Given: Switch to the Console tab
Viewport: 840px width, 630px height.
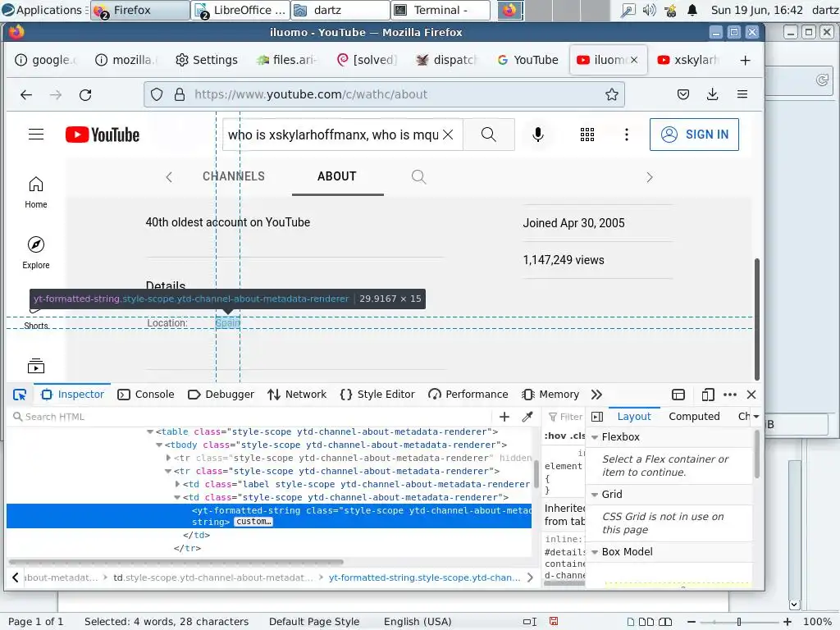Looking at the screenshot, I should 146,395.
